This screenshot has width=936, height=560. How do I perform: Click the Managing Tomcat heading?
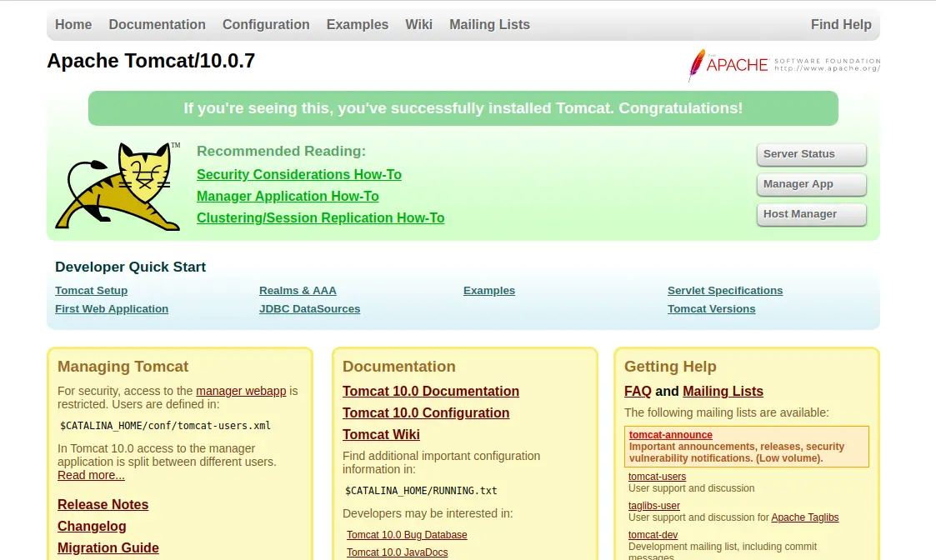[x=123, y=367]
